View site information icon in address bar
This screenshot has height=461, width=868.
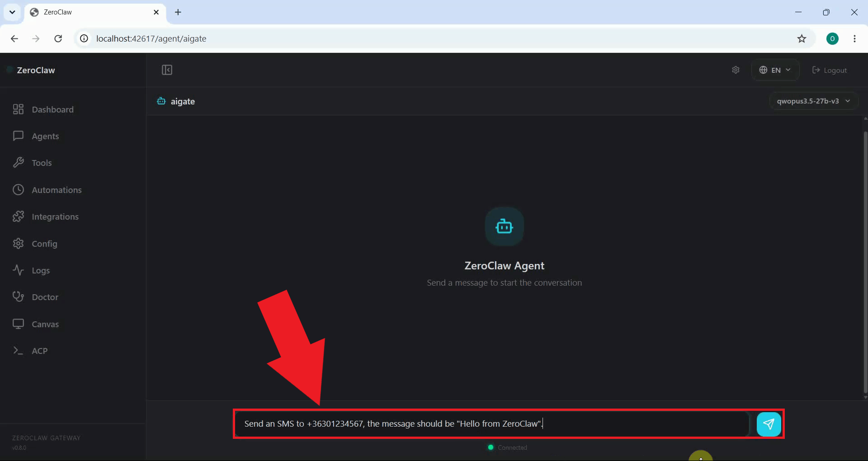84,38
